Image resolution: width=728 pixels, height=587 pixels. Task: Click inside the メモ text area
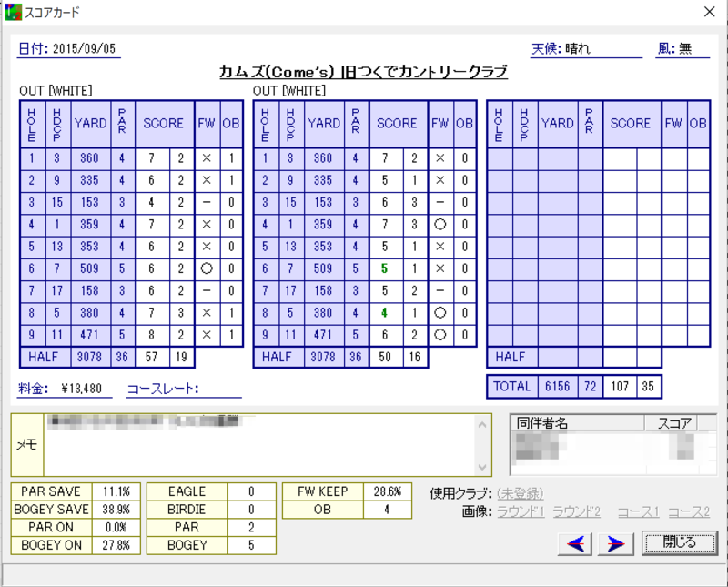pos(260,445)
